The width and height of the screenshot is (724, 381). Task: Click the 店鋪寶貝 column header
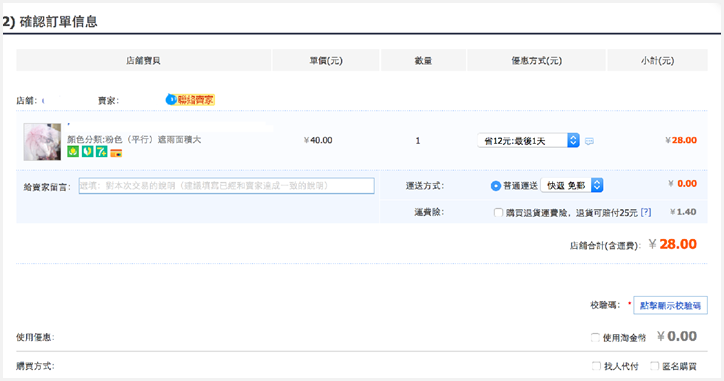pyautogui.click(x=144, y=60)
